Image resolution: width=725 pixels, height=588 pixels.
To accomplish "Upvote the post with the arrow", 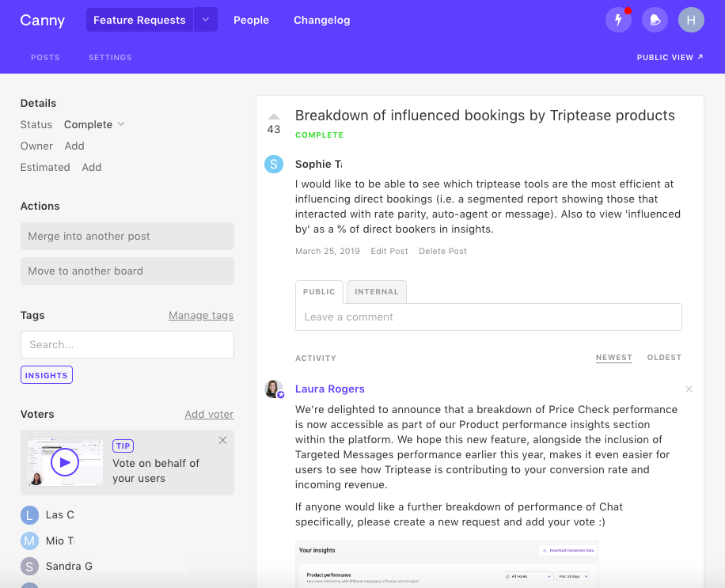I will tap(274, 116).
